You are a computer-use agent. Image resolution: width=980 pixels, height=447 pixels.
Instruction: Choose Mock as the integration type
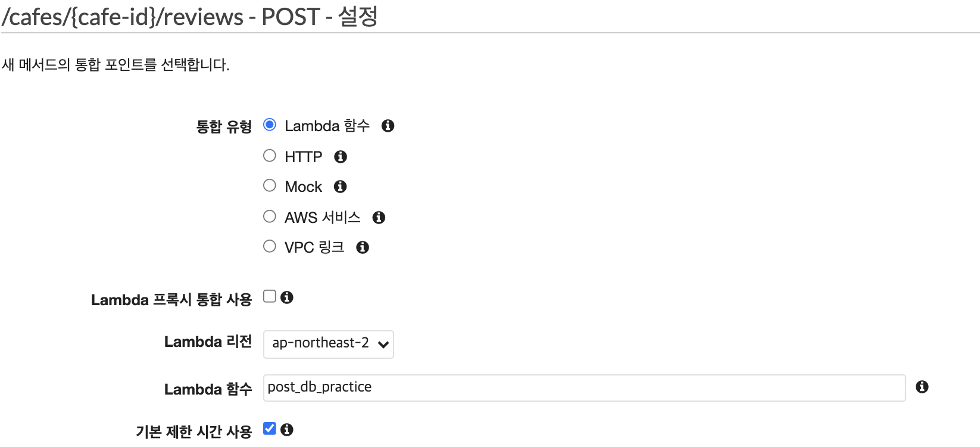pyautogui.click(x=269, y=185)
